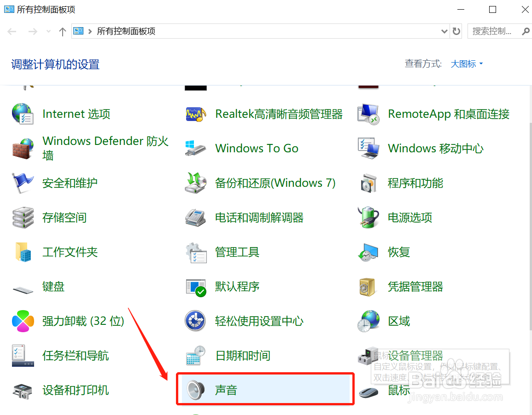
Task: Refresh the control panel view
Action: (x=456, y=31)
